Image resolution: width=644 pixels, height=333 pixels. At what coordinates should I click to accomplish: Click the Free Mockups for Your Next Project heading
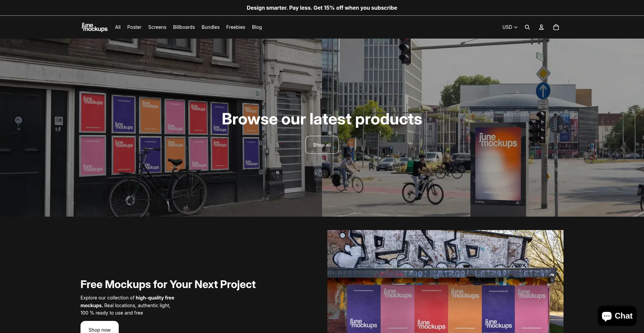(x=168, y=284)
